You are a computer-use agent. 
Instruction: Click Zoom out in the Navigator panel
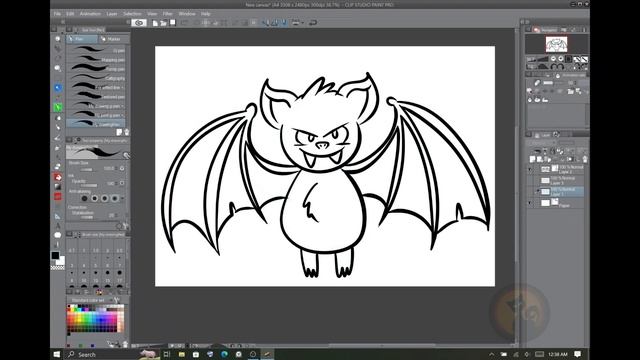[553, 59]
